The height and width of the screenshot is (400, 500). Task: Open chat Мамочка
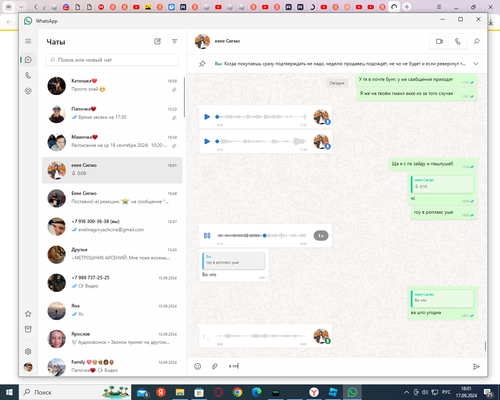pos(112,142)
